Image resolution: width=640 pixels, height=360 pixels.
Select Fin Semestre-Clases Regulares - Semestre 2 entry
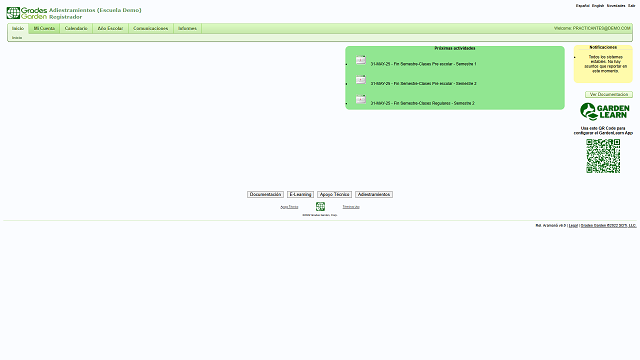click(x=422, y=103)
